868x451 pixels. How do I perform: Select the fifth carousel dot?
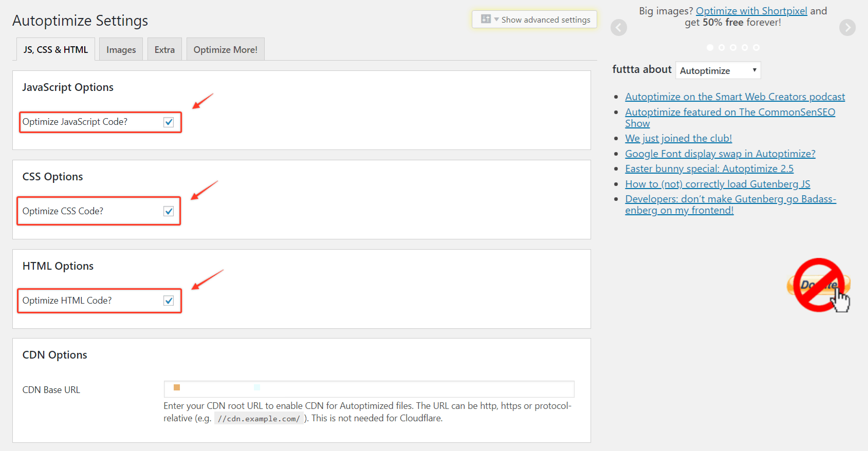756,47
